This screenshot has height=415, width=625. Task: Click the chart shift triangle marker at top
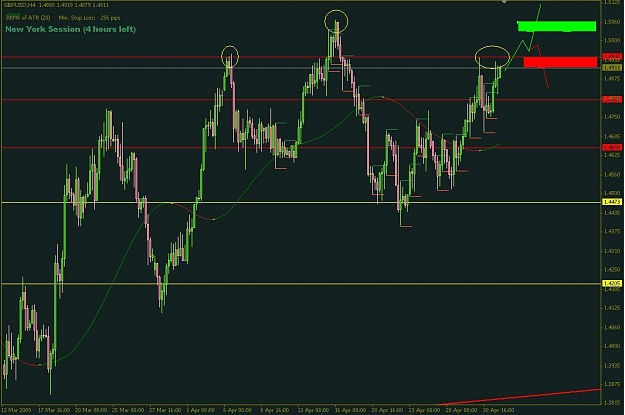[505, 2]
